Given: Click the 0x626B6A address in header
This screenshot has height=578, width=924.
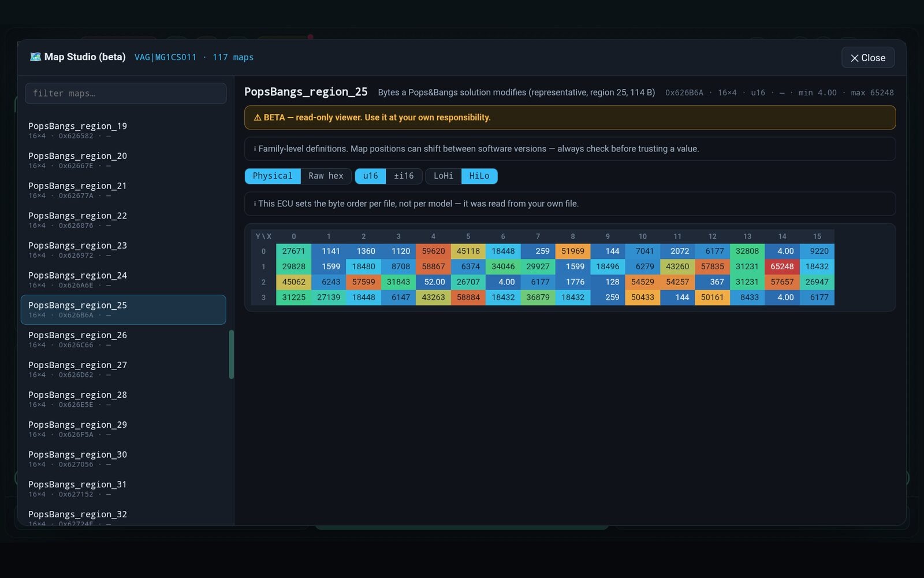Looking at the screenshot, I should 684,92.
